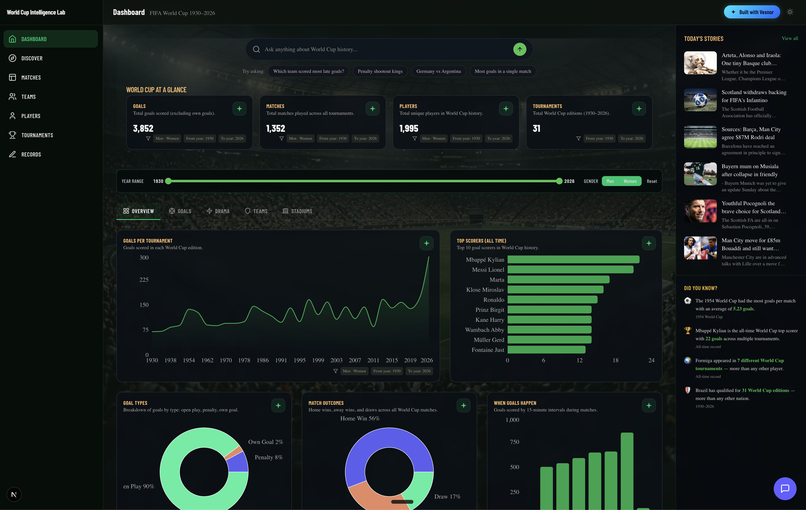Open the 'Youthful Pocognoli' story
This screenshot has height=510, width=806.
tap(741, 215)
